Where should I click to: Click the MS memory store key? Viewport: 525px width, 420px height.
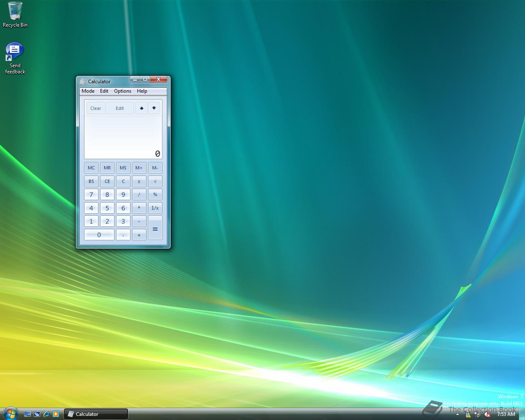(123, 168)
